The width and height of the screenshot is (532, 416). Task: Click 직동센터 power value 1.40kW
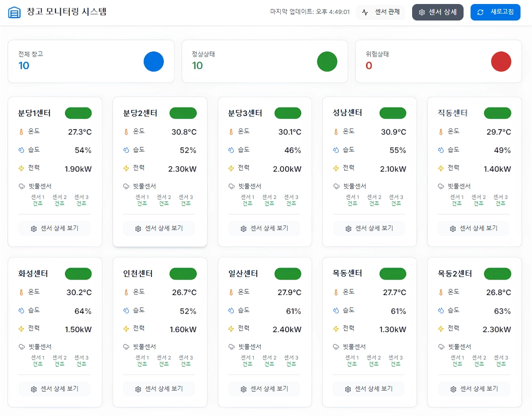coord(497,169)
